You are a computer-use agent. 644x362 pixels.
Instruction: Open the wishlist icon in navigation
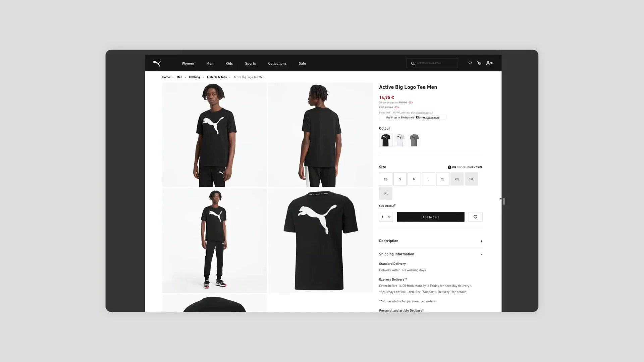click(470, 63)
